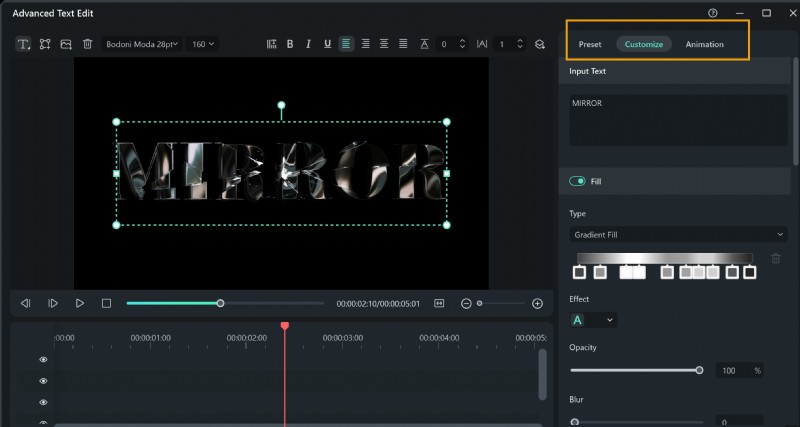
Task: Select left text alignment
Action: point(346,44)
